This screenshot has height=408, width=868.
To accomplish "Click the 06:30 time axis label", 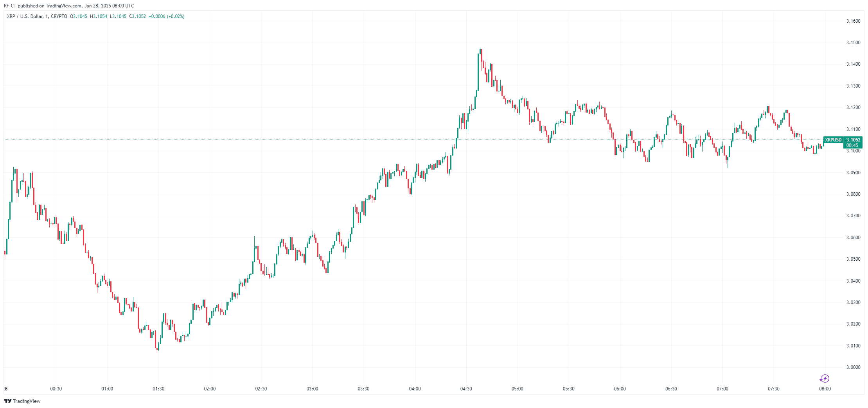I will (x=671, y=389).
